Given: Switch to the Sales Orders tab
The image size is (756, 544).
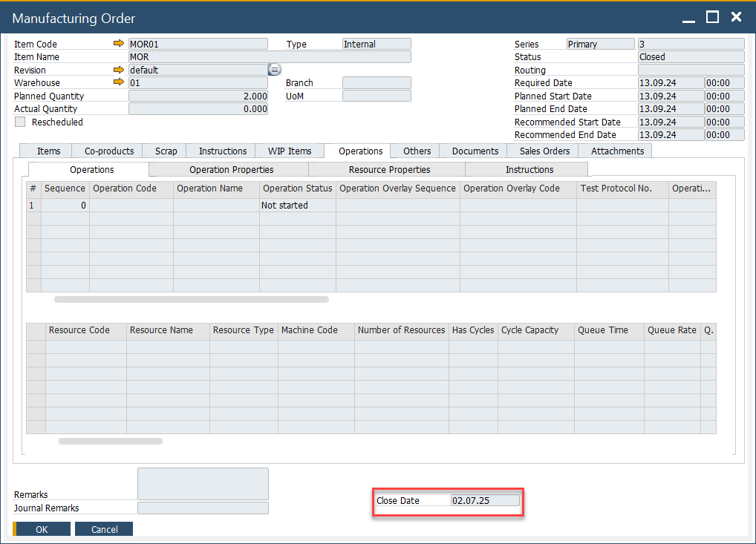Looking at the screenshot, I should click(x=544, y=151).
